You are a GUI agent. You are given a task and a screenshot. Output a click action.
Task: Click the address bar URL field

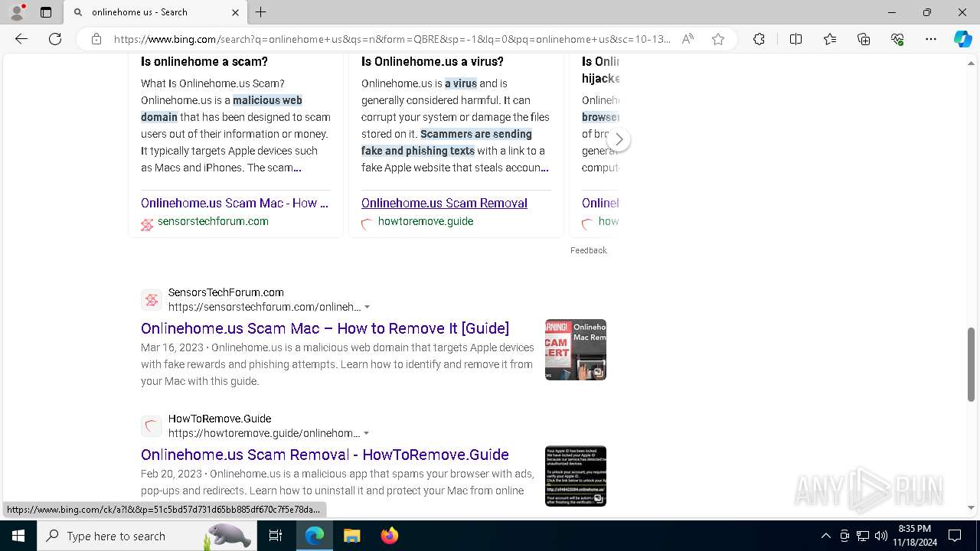pos(392,39)
